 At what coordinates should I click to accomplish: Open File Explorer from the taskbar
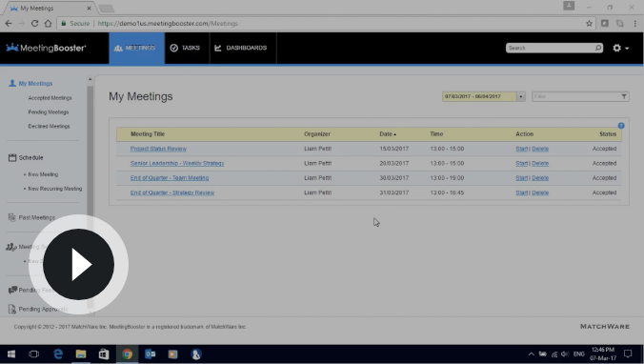81,354
